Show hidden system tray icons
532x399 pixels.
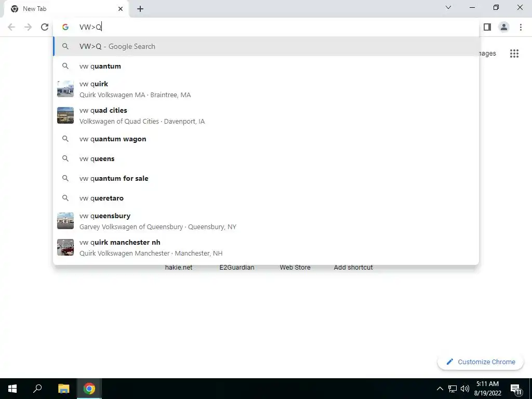pos(440,389)
